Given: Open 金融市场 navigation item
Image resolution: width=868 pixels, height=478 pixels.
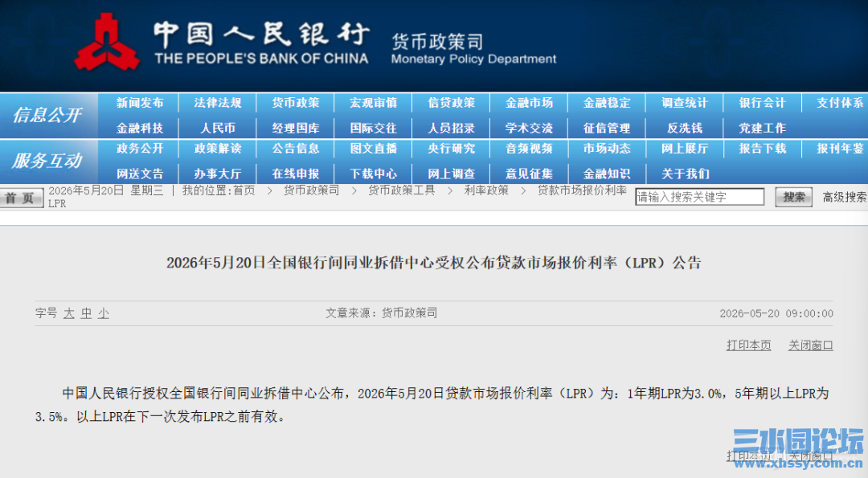Looking at the screenshot, I should pos(529,103).
